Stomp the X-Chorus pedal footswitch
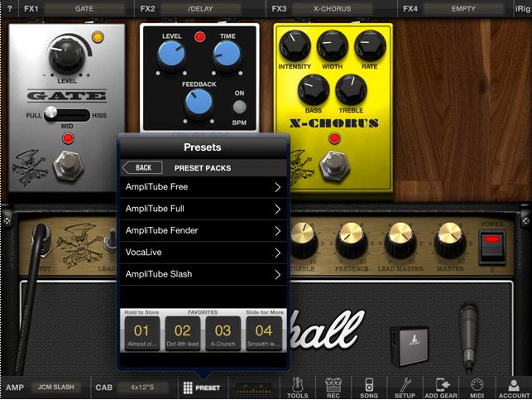The width and height of the screenshot is (532, 400). point(335,166)
